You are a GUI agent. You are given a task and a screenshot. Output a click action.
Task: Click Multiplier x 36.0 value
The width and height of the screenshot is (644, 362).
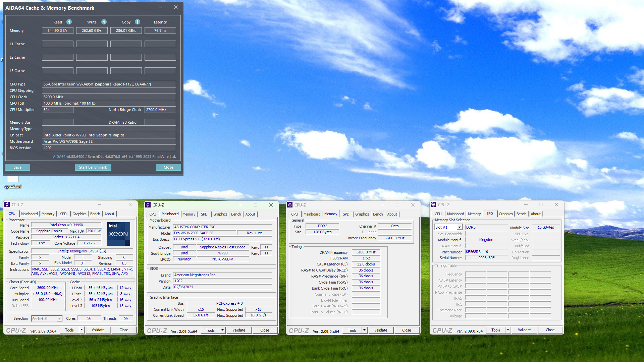tap(48, 294)
